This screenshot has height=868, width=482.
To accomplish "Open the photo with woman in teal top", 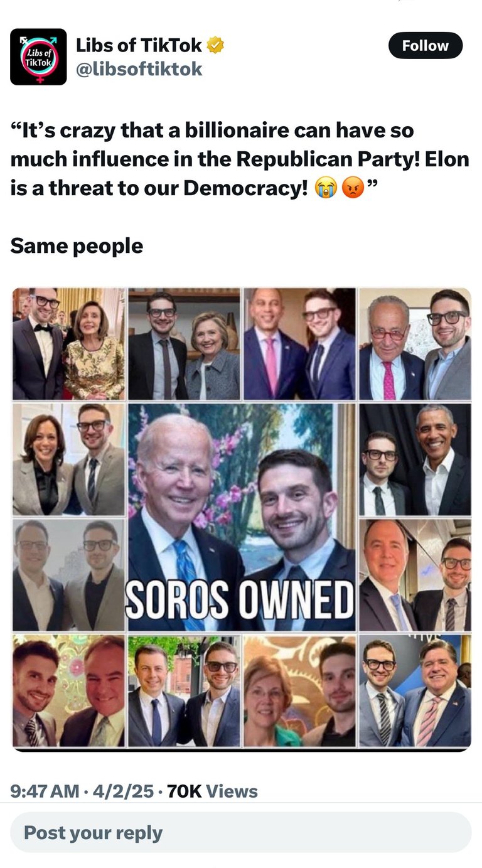I will [x=299, y=690].
